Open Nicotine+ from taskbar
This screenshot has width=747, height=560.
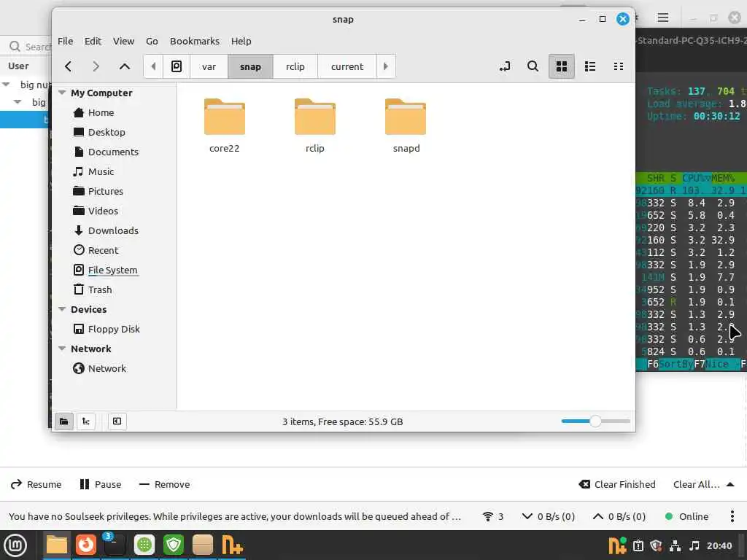click(x=232, y=545)
